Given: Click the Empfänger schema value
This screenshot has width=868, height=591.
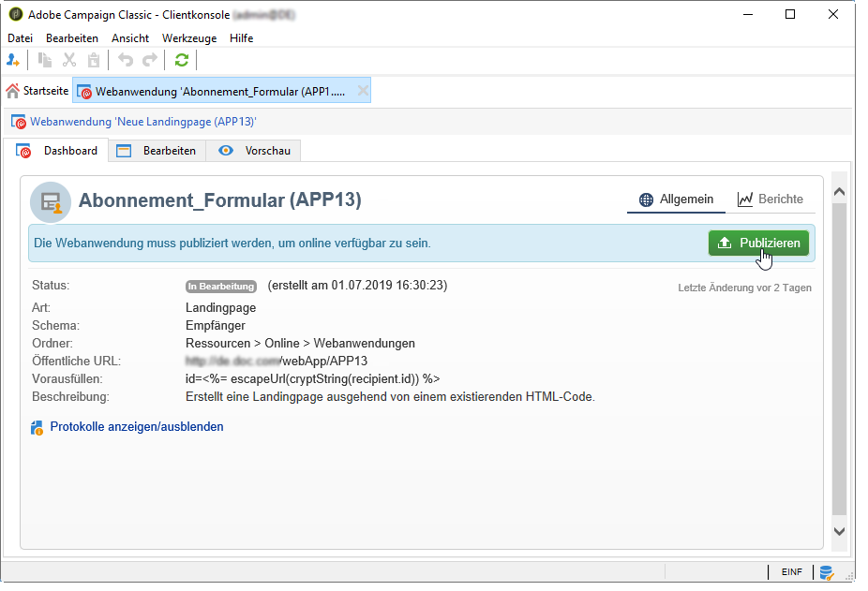Looking at the screenshot, I should tap(216, 325).
